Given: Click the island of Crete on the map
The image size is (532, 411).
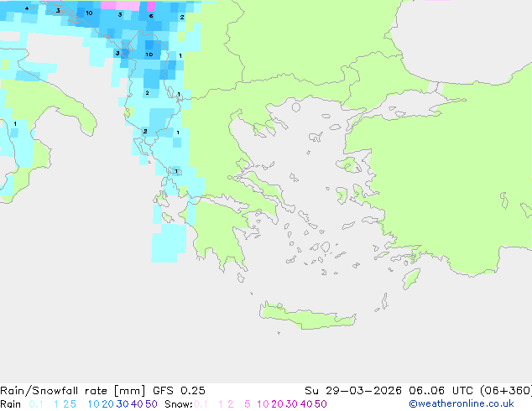Looking at the screenshot, I should 307,316.
